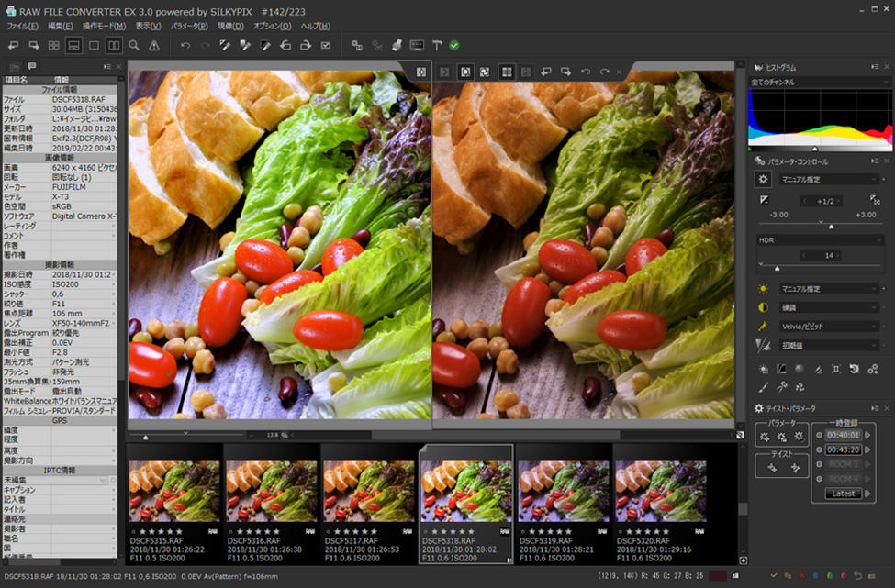
Task: Open the tone contrast half-circle icon
Action: coord(763,307)
